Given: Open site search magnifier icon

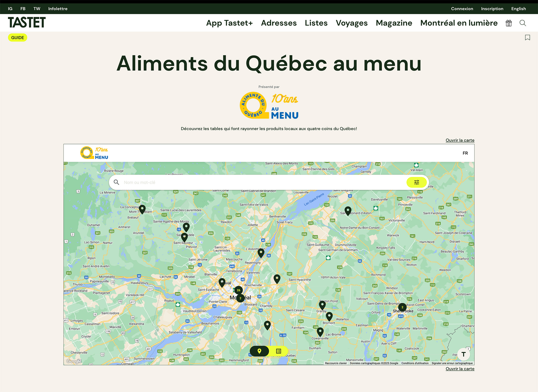Looking at the screenshot, I should (523, 23).
